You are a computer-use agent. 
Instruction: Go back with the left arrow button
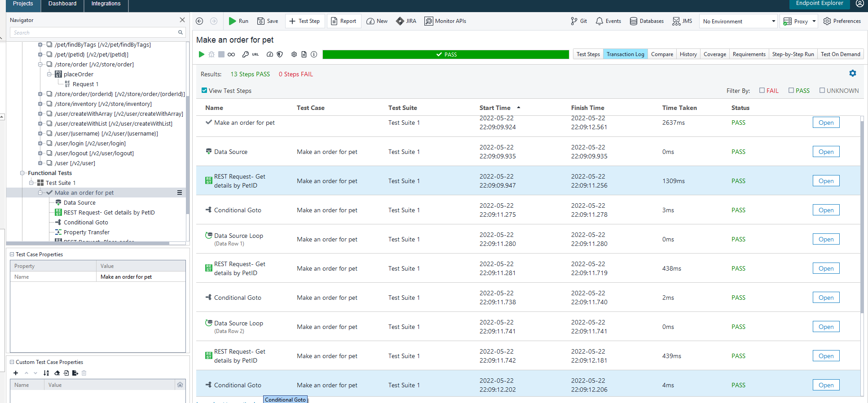pyautogui.click(x=199, y=21)
